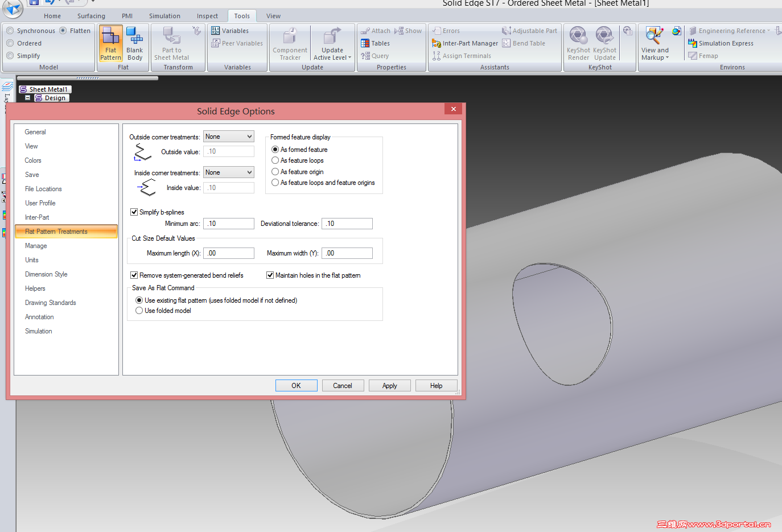
Task: Open Outside corner treatments dropdown
Action: tap(229, 137)
